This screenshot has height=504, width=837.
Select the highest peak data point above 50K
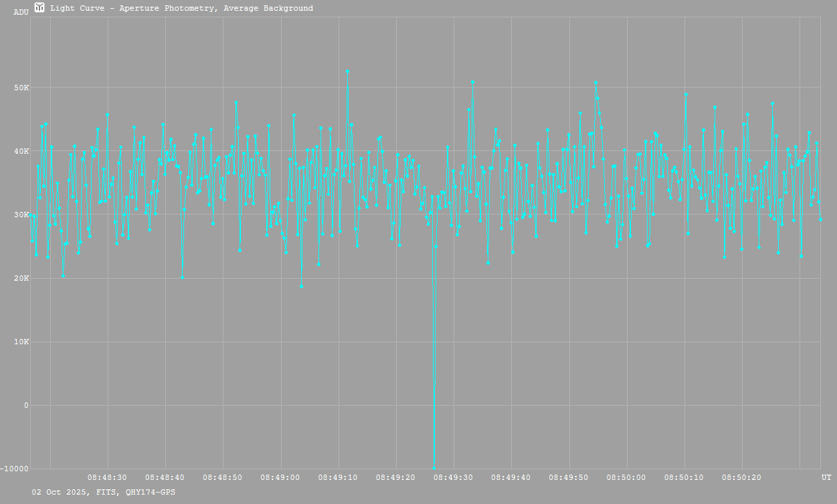348,71
